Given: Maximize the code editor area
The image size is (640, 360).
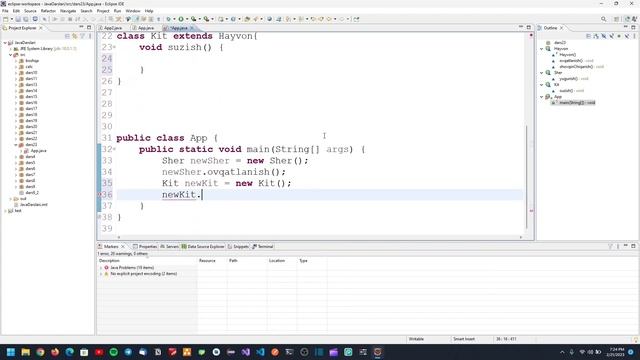Looking at the screenshot, I should pos(529,27).
